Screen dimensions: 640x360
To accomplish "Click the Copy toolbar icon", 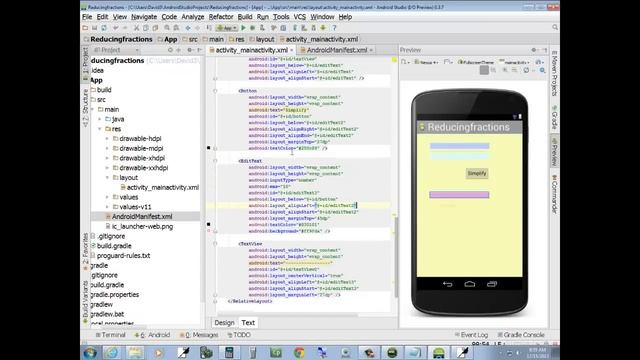I will [x=146, y=28].
